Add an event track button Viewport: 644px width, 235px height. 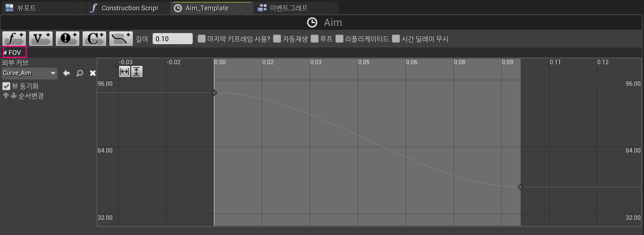[x=68, y=39]
